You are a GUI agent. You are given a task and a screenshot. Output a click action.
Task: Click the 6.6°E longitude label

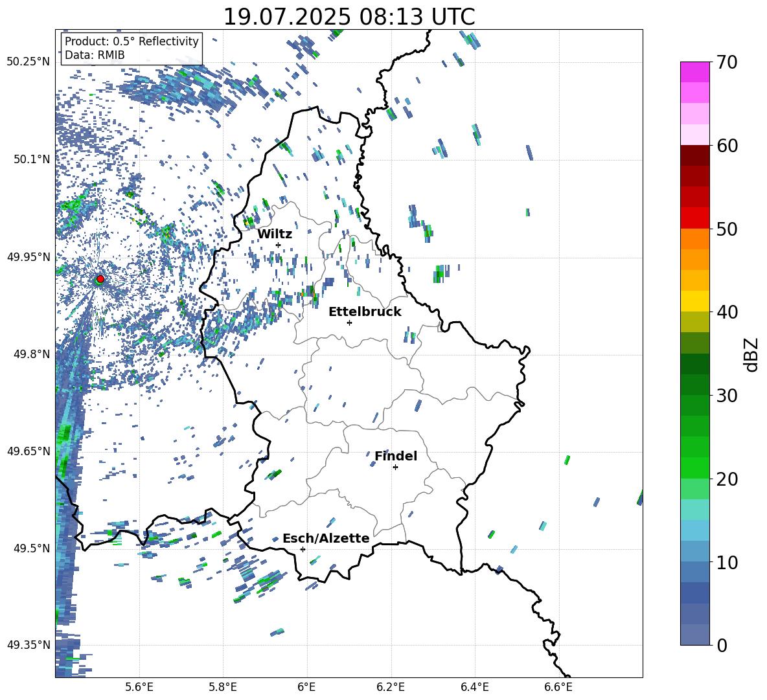[558, 687]
